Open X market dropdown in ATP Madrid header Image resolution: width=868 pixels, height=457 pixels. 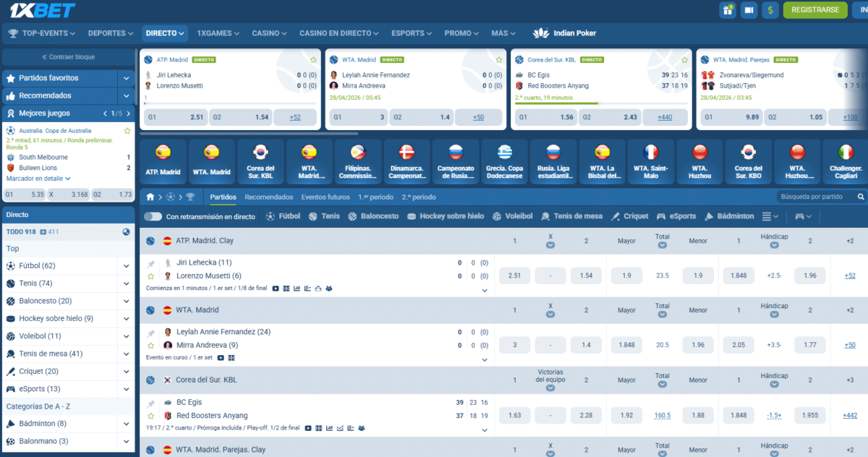[x=550, y=244]
